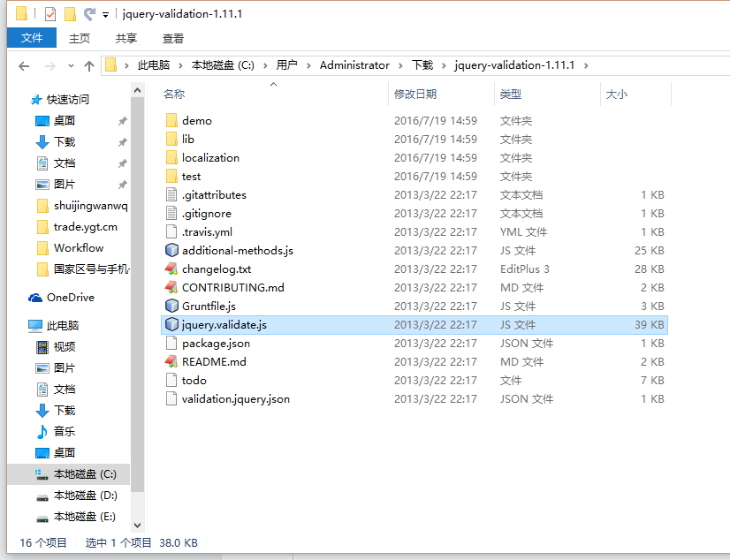The width and height of the screenshot is (730, 560).
Task: Select the localization folder icon
Action: 171,158
